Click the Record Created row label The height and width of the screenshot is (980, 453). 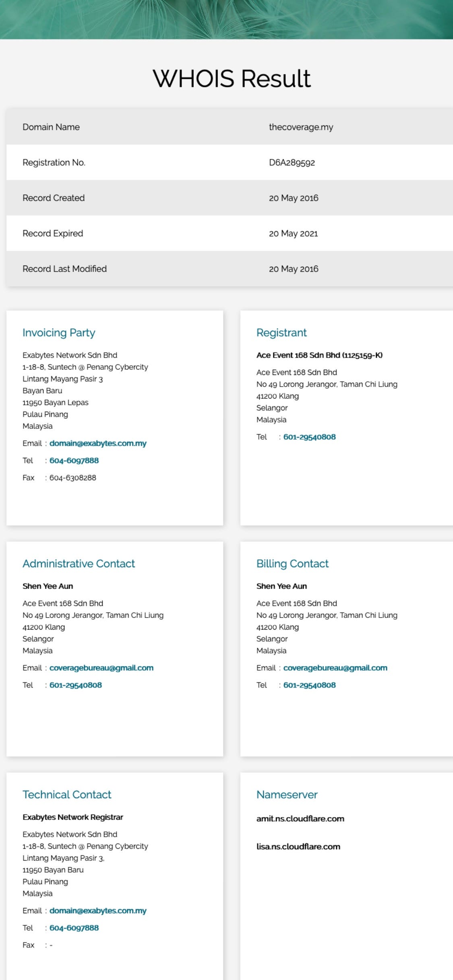pos(54,198)
